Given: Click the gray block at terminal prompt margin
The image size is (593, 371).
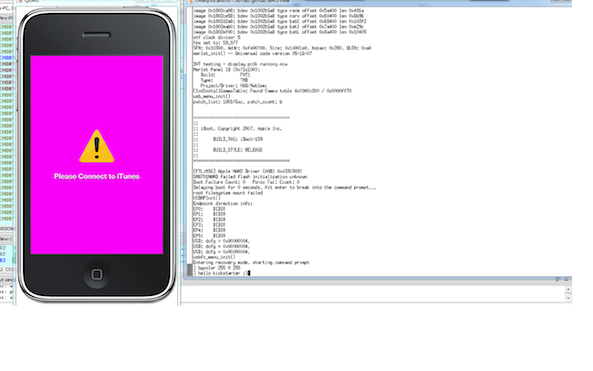Looking at the screenshot, I should (x=189, y=270).
